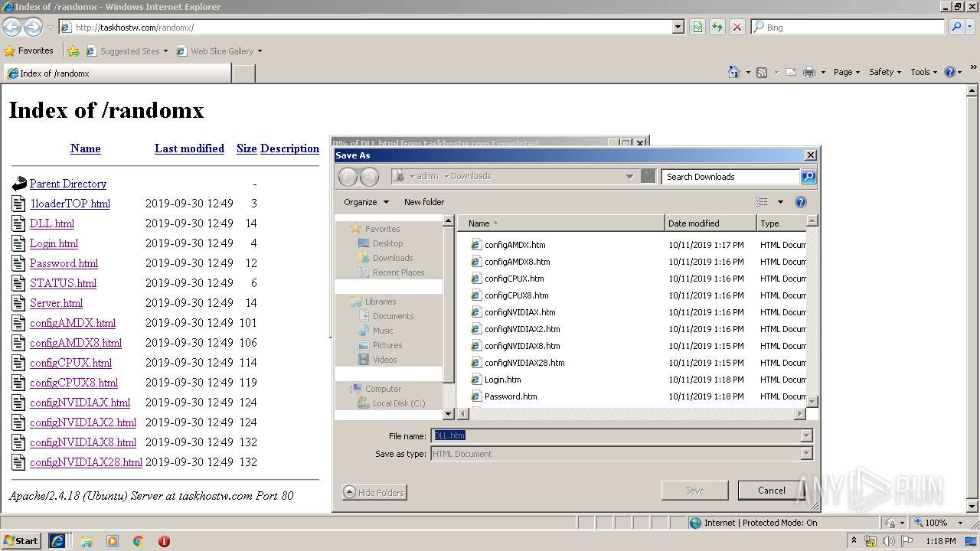Refresh the page with the green arrows icon
The height and width of the screenshot is (551, 980).
click(717, 28)
